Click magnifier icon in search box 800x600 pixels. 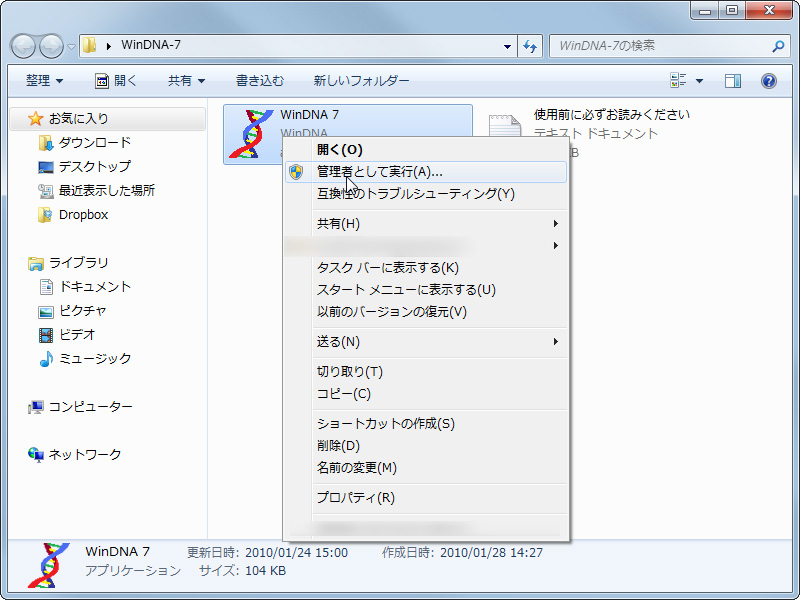point(778,46)
